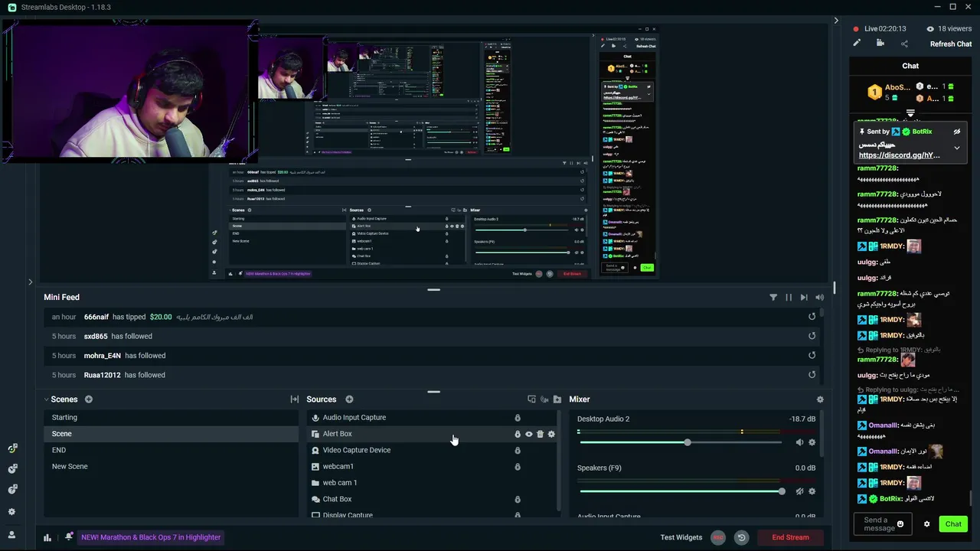This screenshot has height=551, width=980.
Task: Open Speakers (F9) settings gear
Action: pos(812,491)
